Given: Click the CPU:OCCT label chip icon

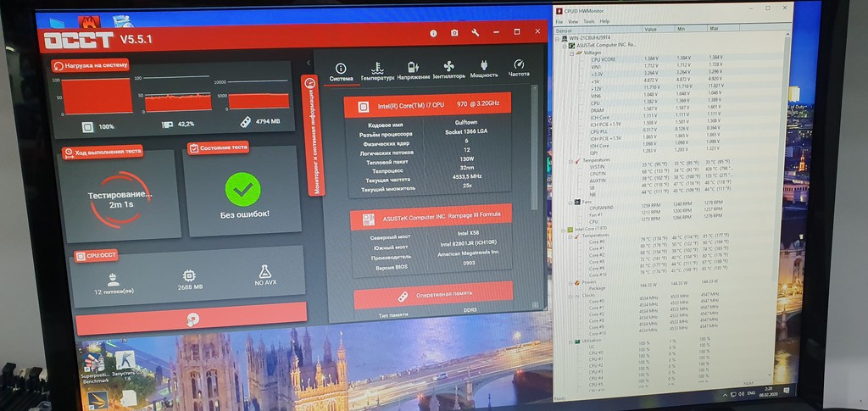Looking at the screenshot, I should 80,257.
